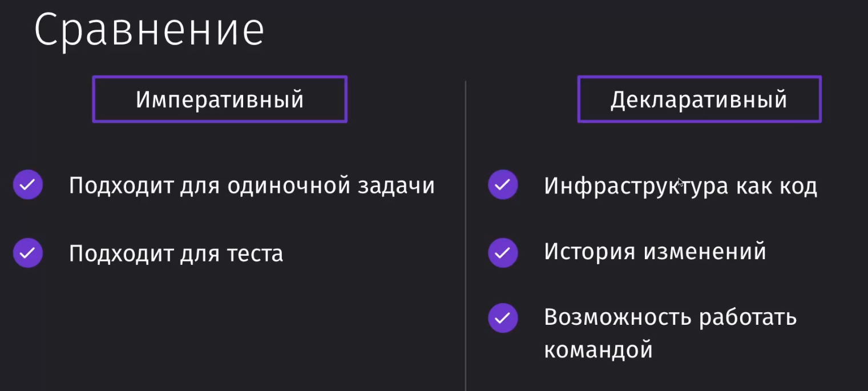
Task: Click the purple checkmark beside "История изменений"
Action: click(503, 252)
